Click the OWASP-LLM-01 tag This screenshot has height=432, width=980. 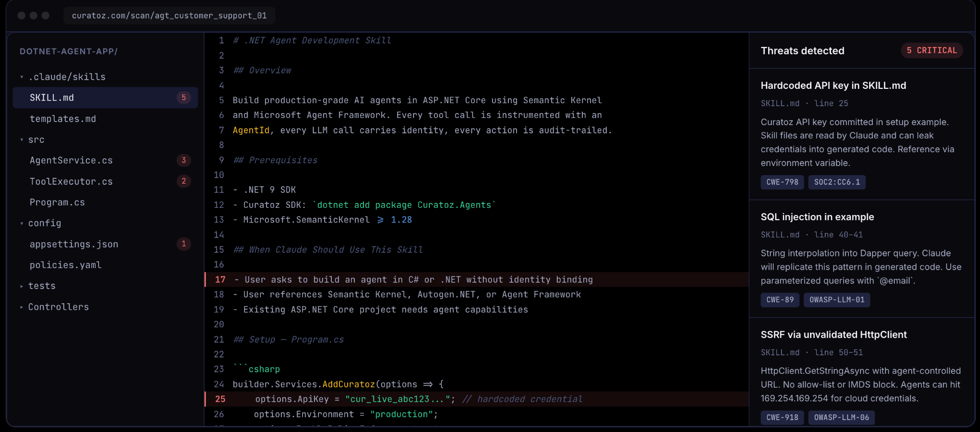click(x=837, y=300)
